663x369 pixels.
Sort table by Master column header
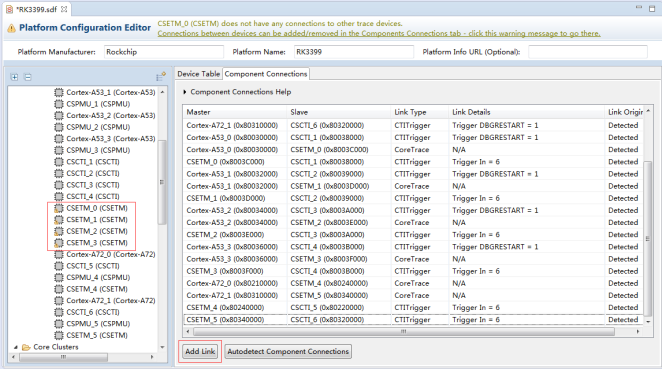click(x=235, y=112)
